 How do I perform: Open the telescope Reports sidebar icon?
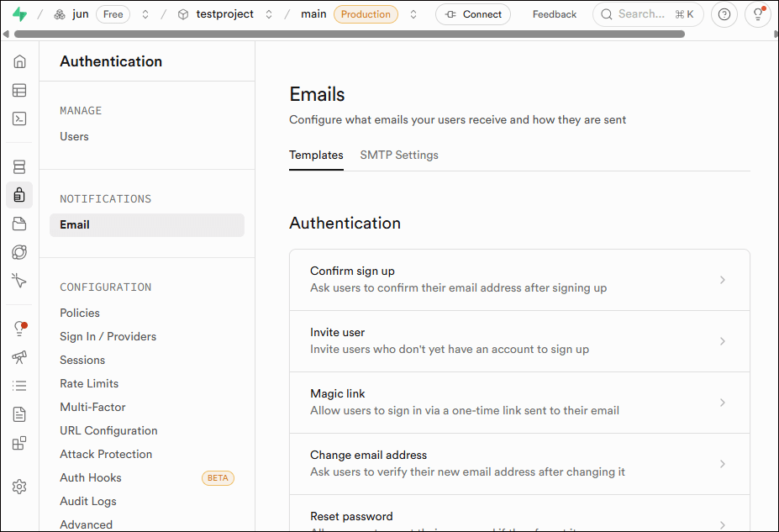coord(19,357)
